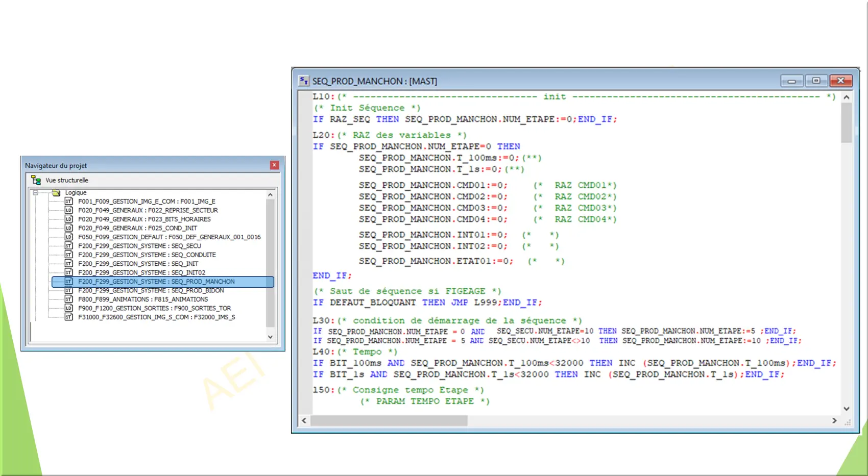Click line SEQ_PROD_MANCHON.ETAT01:=0;
The image size is (868, 476).
[x=436, y=261]
